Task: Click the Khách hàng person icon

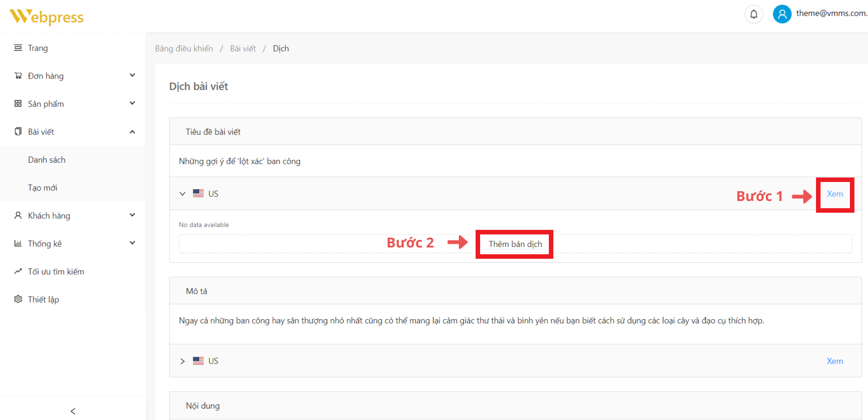Action: point(18,215)
